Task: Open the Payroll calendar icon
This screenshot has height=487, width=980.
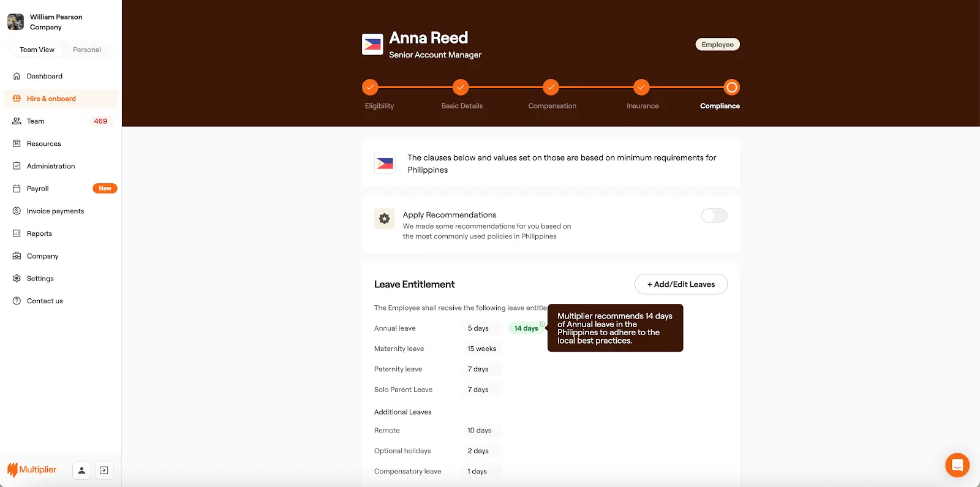Action: (x=17, y=189)
